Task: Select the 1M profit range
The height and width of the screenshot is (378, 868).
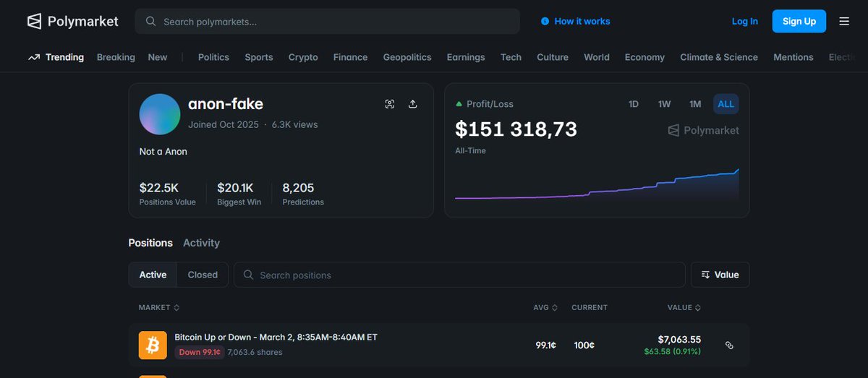Action: 695,104
